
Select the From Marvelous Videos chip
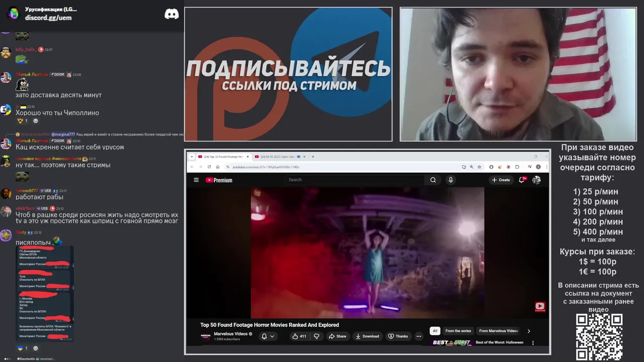click(498, 331)
